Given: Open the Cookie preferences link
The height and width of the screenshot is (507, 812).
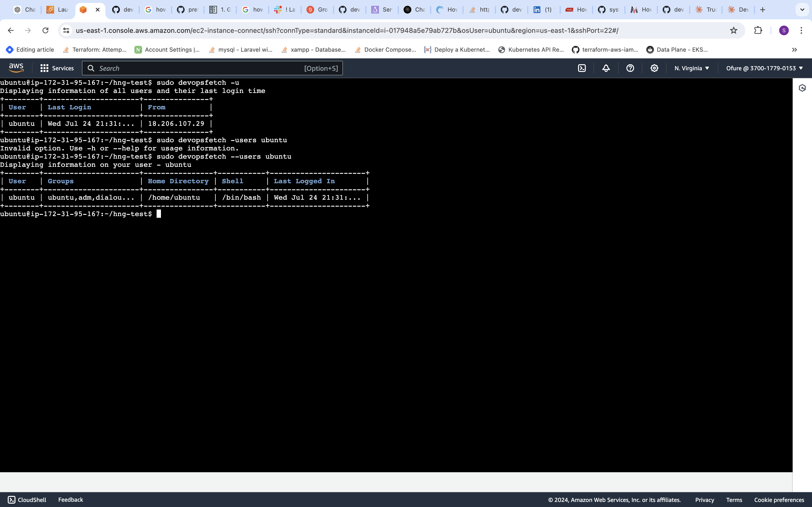Looking at the screenshot, I should point(779,500).
